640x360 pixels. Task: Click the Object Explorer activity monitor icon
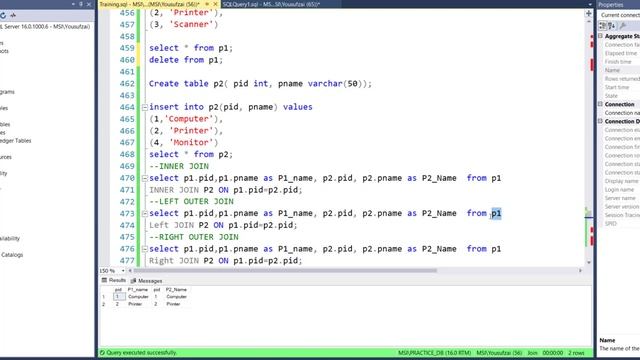13,16
